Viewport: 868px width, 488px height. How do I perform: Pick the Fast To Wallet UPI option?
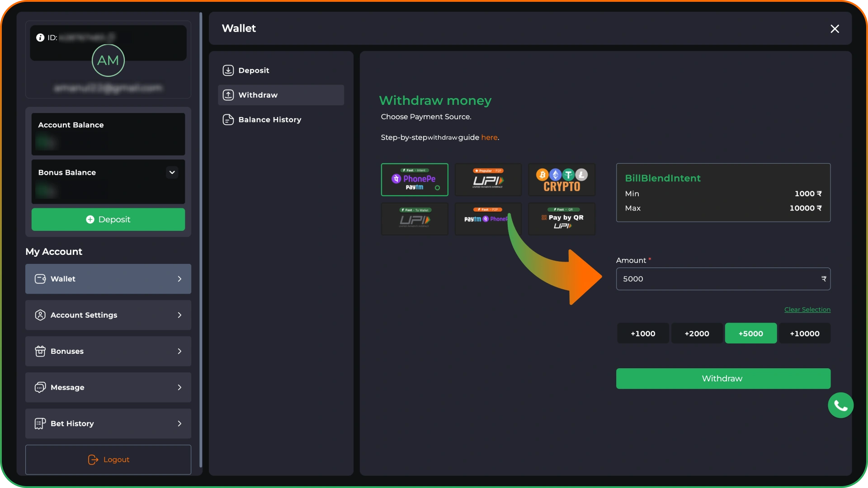415,219
